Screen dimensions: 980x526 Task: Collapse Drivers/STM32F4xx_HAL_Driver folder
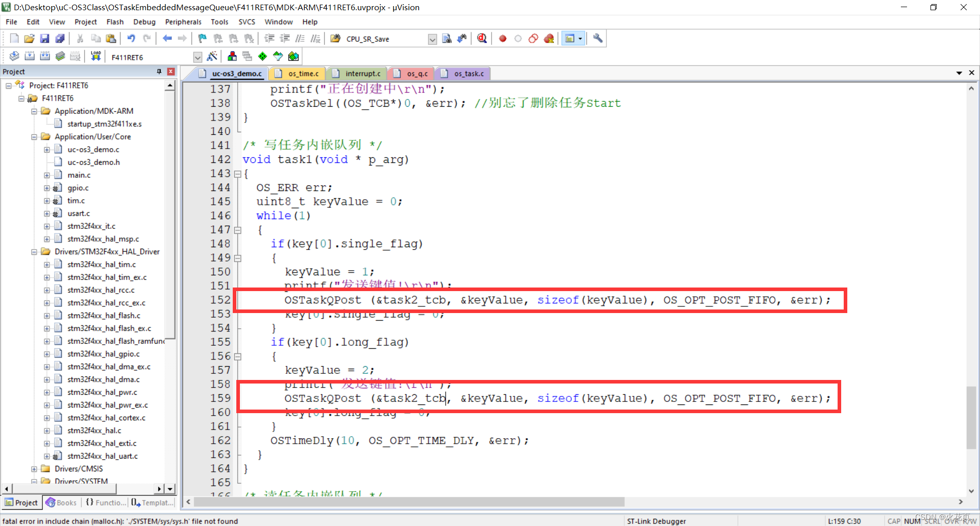click(34, 252)
